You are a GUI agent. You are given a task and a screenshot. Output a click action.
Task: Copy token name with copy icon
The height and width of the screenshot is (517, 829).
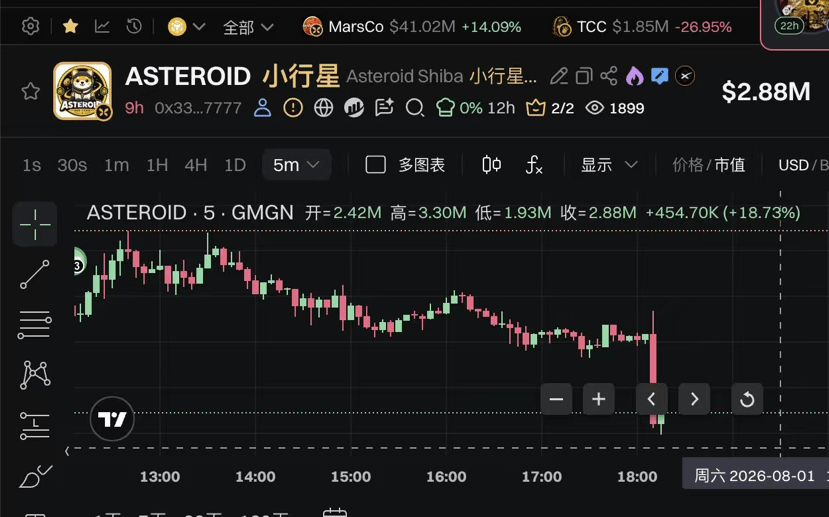point(584,76)
